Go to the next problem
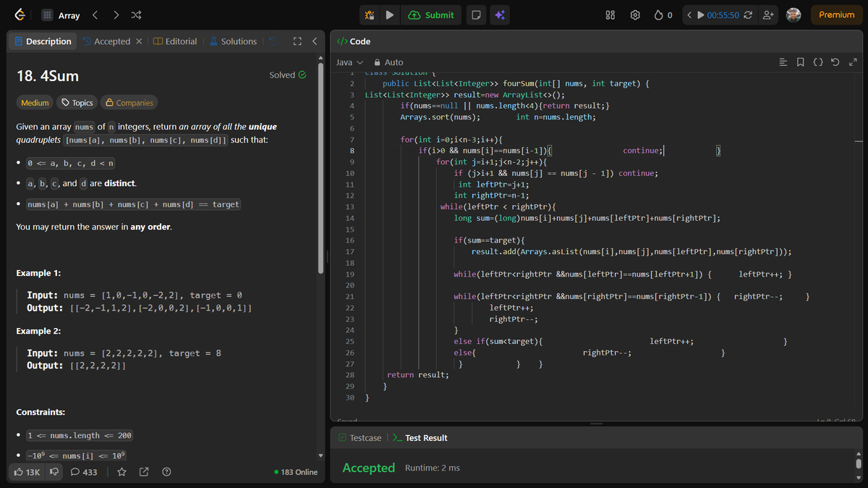868x488 pixels. pos(116,15)
